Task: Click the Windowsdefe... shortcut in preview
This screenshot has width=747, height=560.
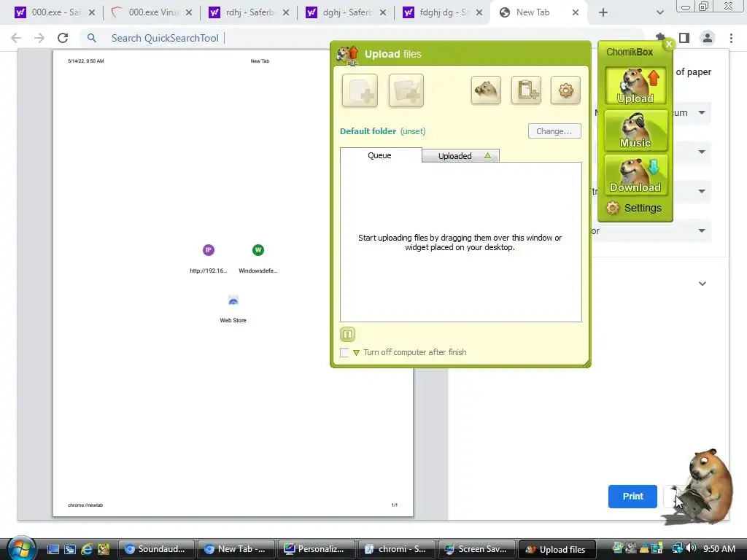Action: [x=258, y=259]
